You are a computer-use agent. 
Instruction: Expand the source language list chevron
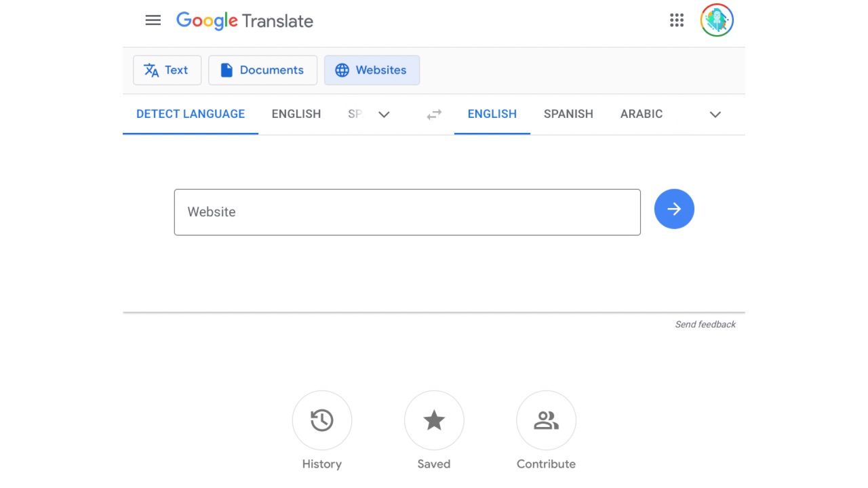click(384, 115)
